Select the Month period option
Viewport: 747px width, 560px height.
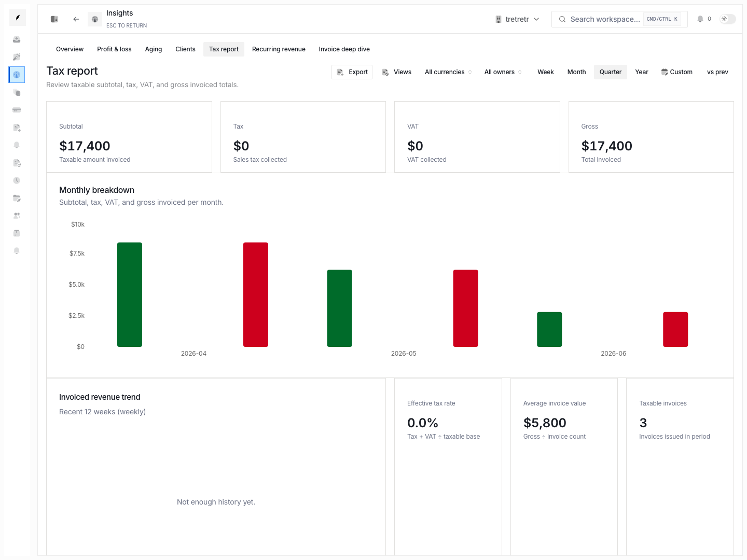click(576, 72)
